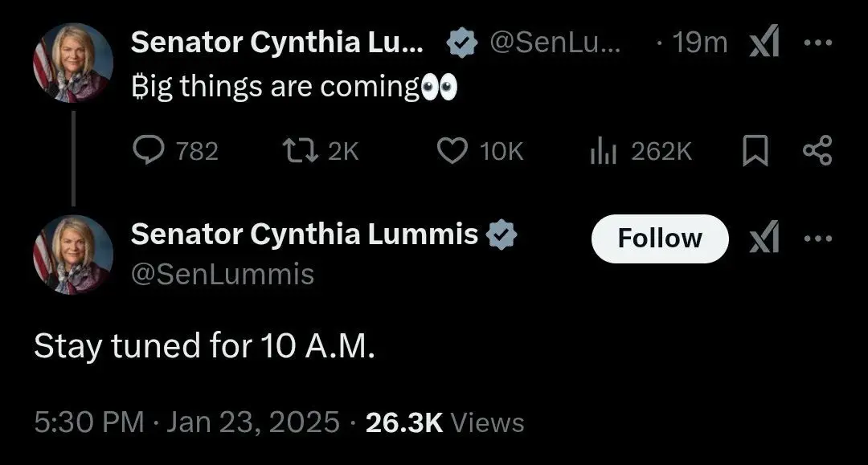Click the second tweet's profile avatar
Viewport: 868px width, 465px height.
72,255
